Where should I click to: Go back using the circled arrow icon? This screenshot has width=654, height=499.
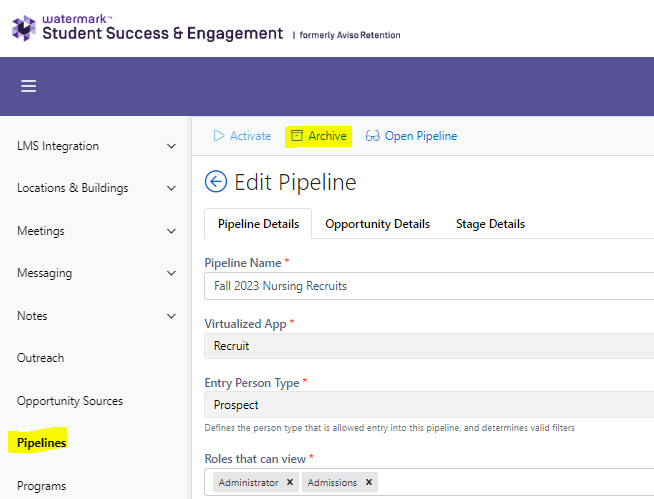click(x=216, y=181)
